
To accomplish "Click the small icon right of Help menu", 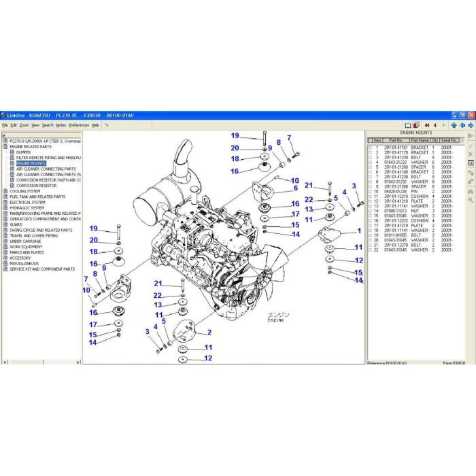I will [107, 124].
